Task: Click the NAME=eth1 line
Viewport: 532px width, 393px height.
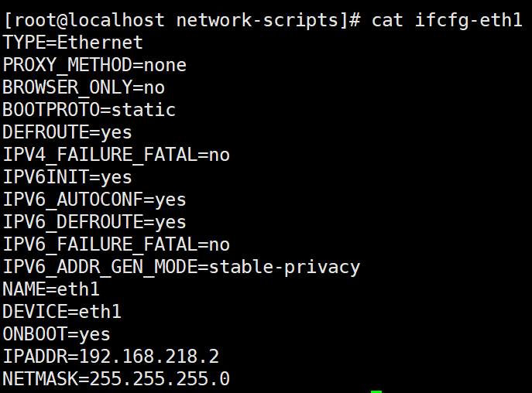Action: click(51, 289)
